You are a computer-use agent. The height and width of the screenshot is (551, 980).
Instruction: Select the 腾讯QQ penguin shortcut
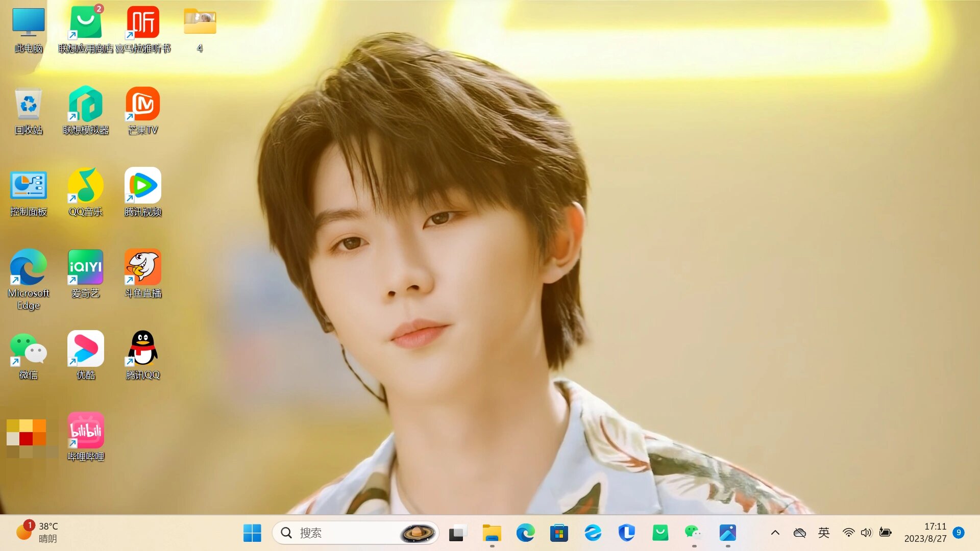point(143,356)
